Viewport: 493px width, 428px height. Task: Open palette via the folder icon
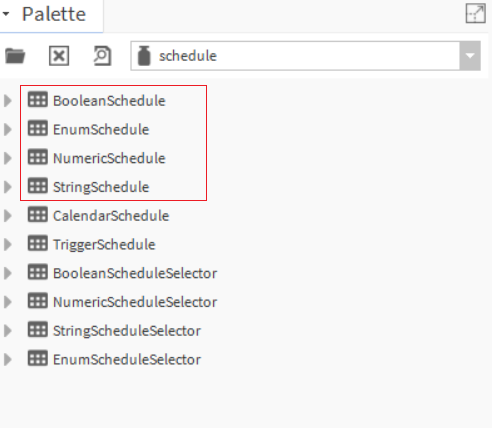15,56
